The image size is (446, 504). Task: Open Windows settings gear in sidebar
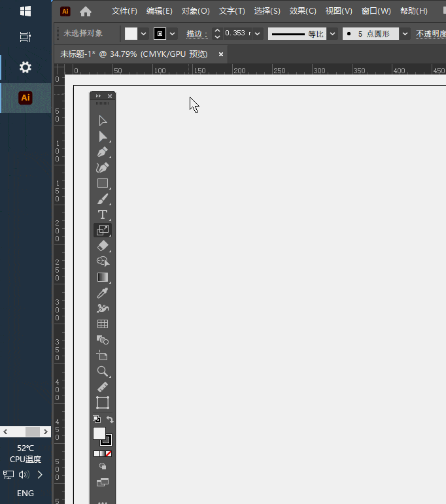[26, 67]
